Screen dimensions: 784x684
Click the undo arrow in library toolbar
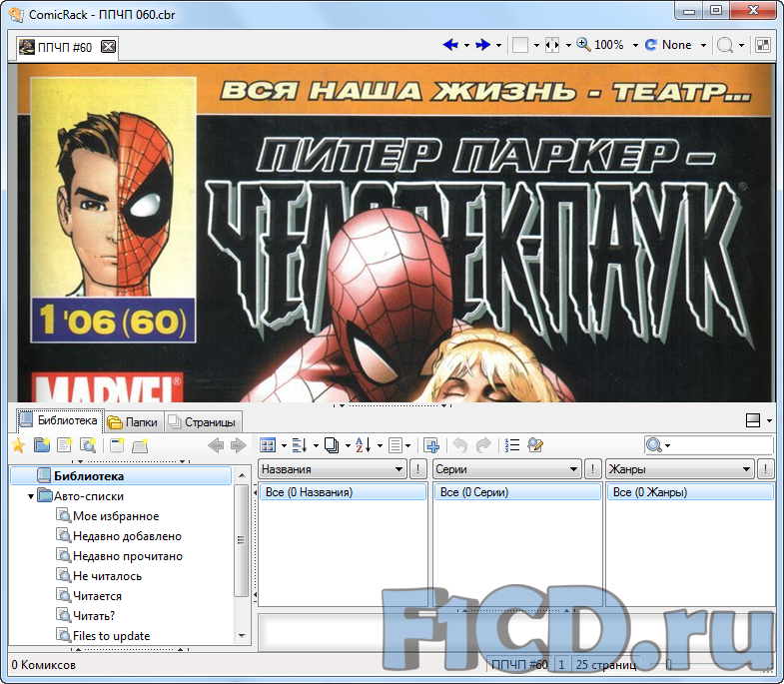460,445
